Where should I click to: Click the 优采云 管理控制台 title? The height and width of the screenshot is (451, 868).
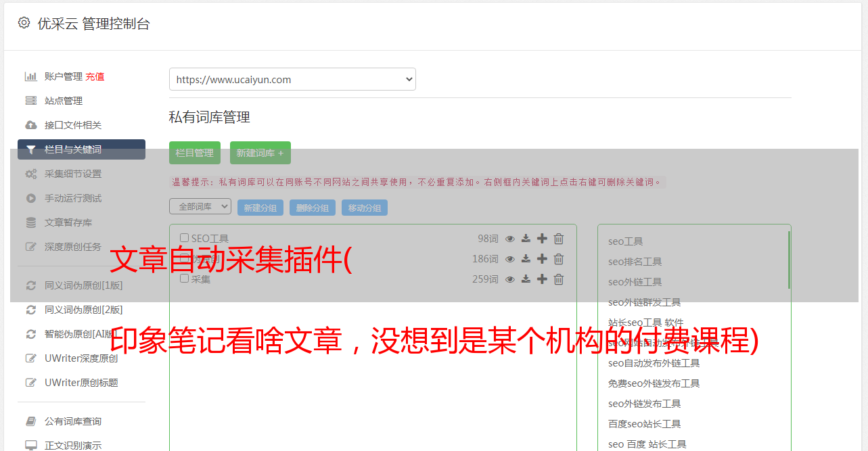coord(94,24)
